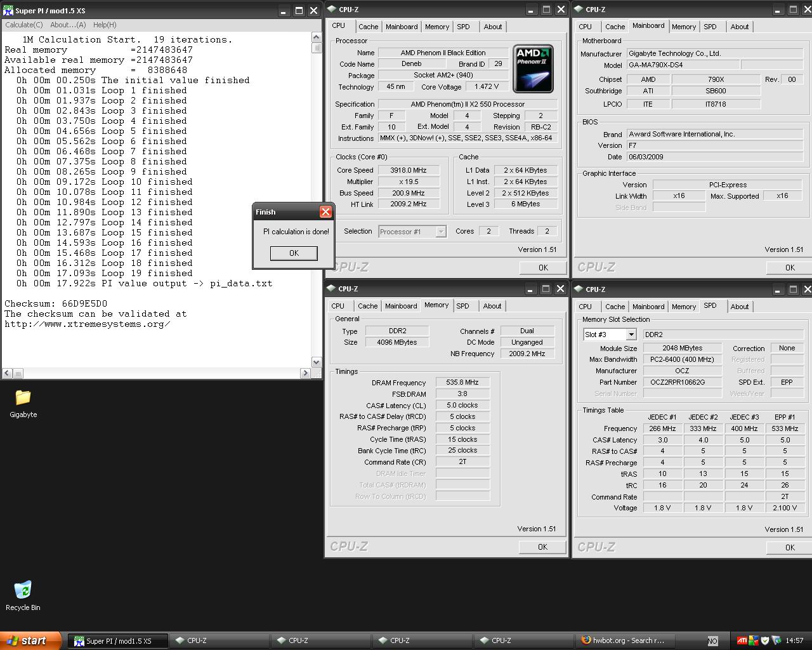Viewport: 812px width, 650px height.
Task: Click the EPP #1 voltage 2.100 V cell
Action: [785, 508]
